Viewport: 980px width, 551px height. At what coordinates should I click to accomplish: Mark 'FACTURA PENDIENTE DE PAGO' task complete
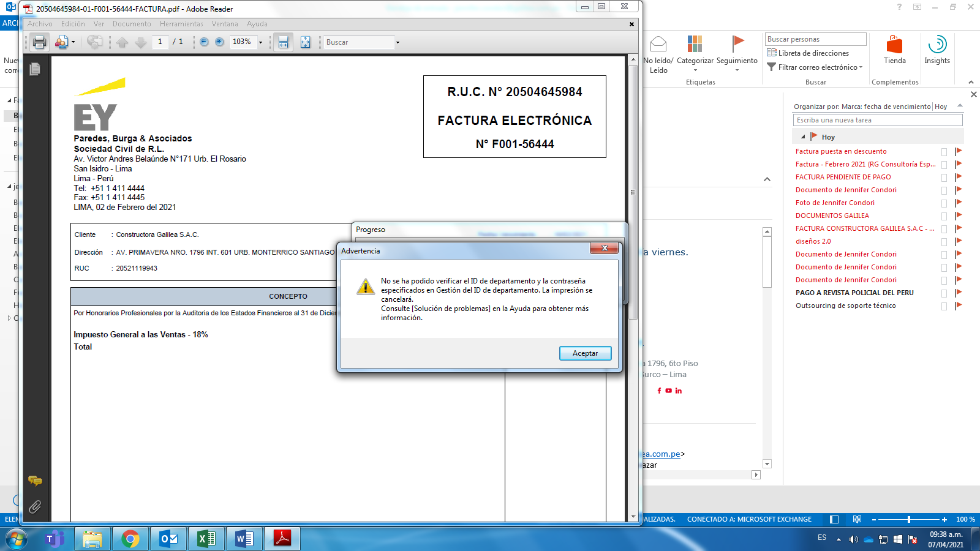tap(944, 178)
